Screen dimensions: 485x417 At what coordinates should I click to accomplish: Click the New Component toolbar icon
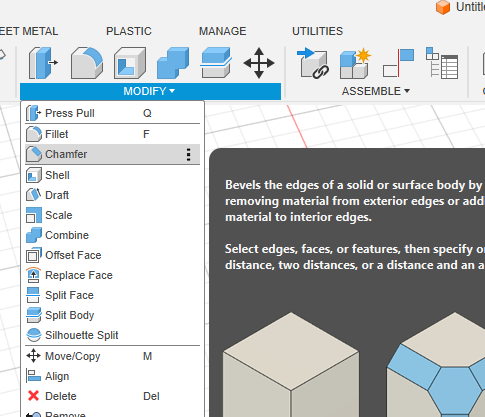[355, 63]
